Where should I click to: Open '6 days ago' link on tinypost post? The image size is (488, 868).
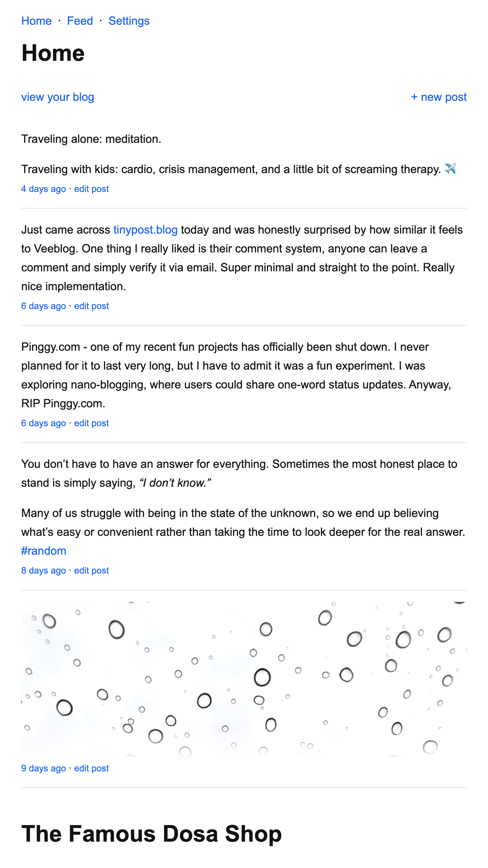click(x=44, y=306)
